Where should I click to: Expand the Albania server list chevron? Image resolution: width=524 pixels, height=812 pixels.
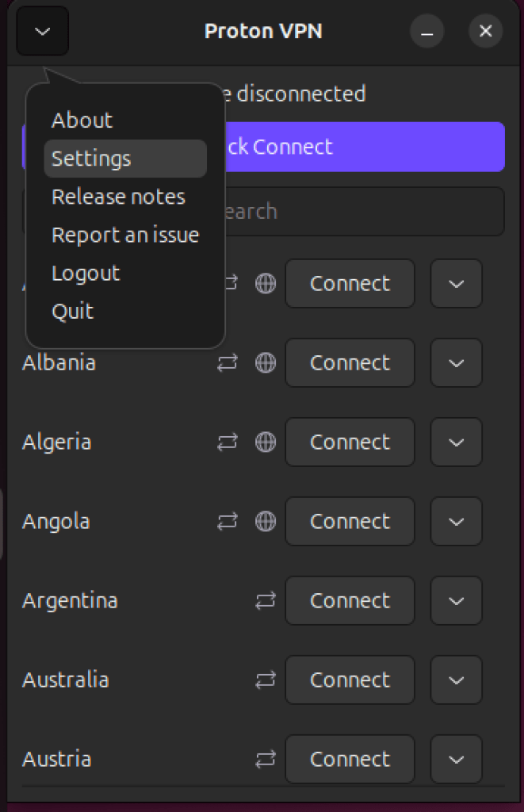[x=456, y=362]
